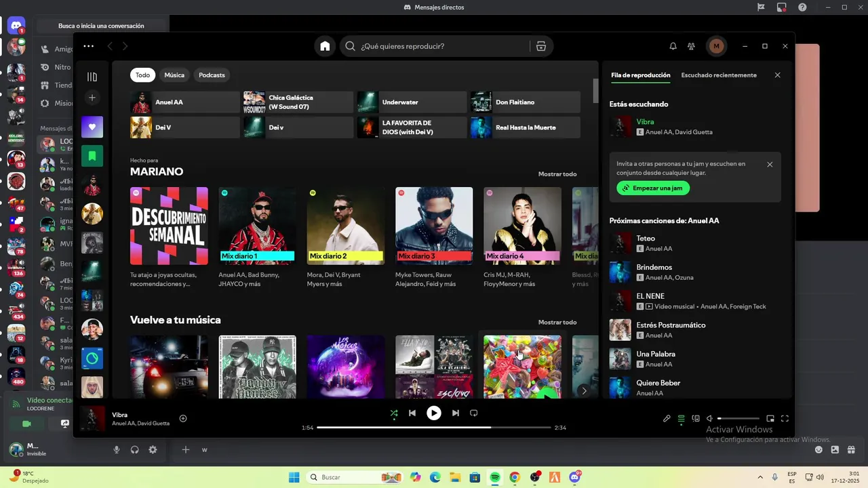Seek in the song progress bar
This screenshot has width=868, height=488.
coord(434,428)
